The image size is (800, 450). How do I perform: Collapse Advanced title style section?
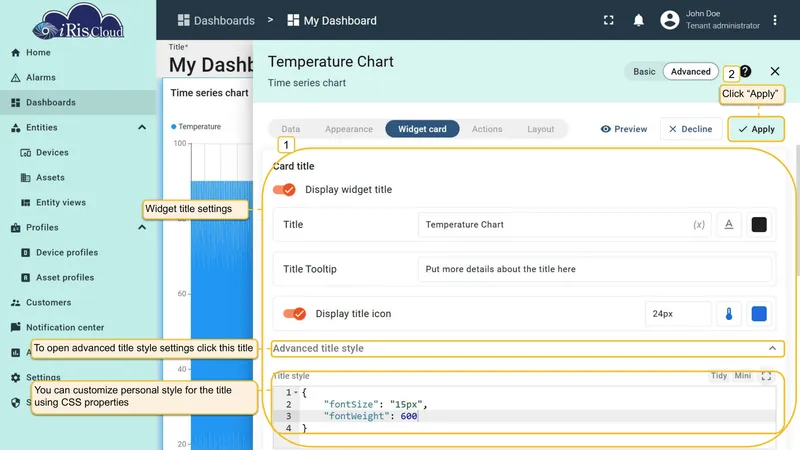(x=772, y=348)
